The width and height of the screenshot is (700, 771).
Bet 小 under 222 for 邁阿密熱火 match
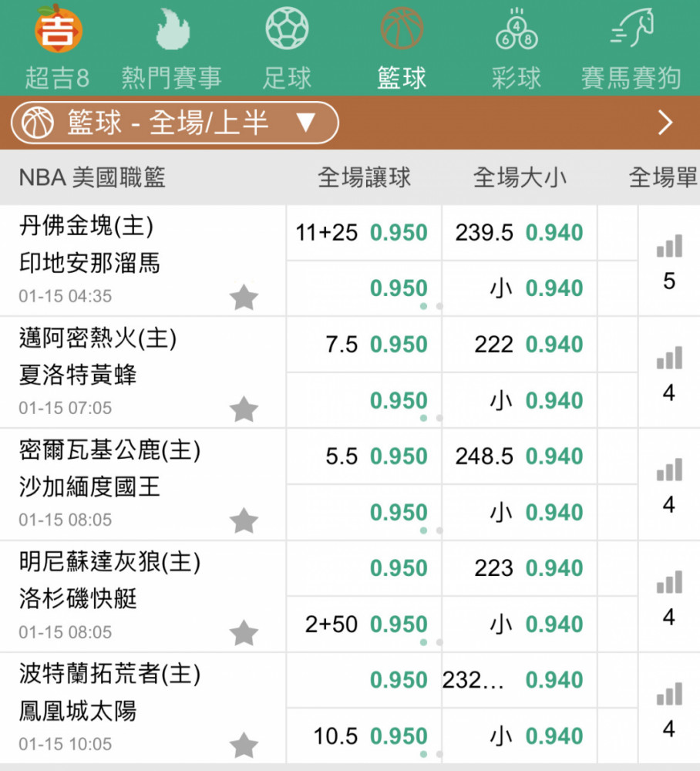click(519, 400)
